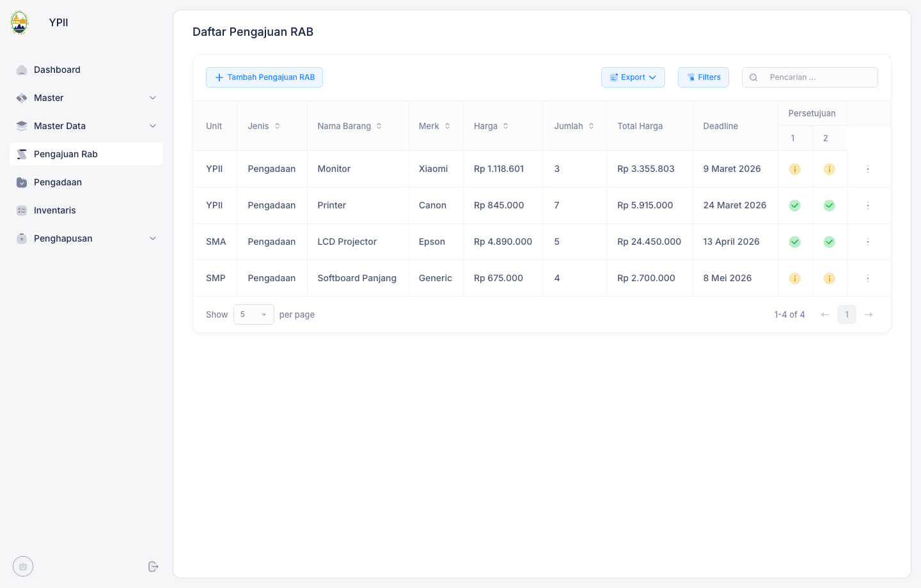Open Dashboard from sidebar

(x=86, y=70)
